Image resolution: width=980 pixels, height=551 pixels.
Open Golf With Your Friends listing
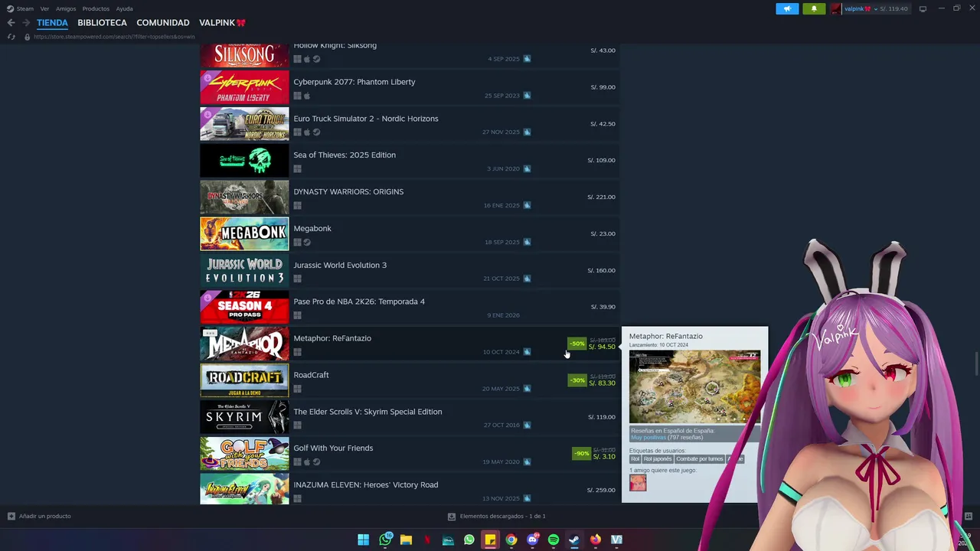pyautogui.click(x=410, y=454)
